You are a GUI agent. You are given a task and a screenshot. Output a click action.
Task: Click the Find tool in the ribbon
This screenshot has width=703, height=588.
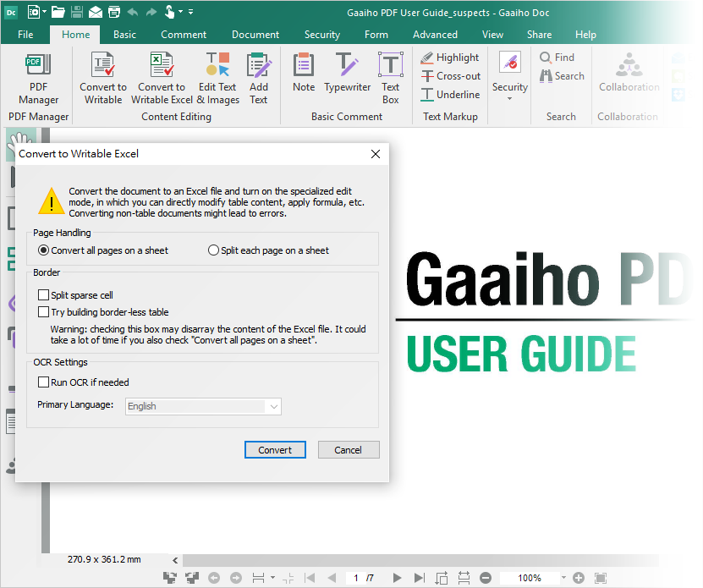[557, 58]
